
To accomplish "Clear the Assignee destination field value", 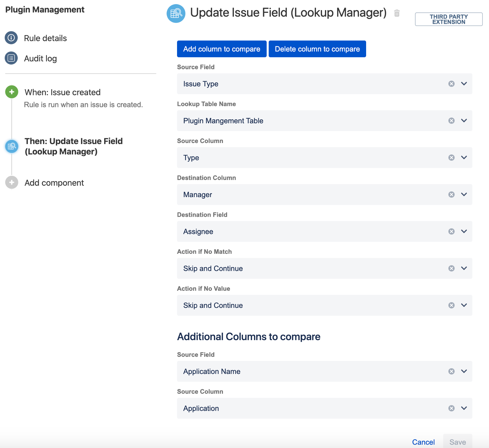I will click(451, 232).
